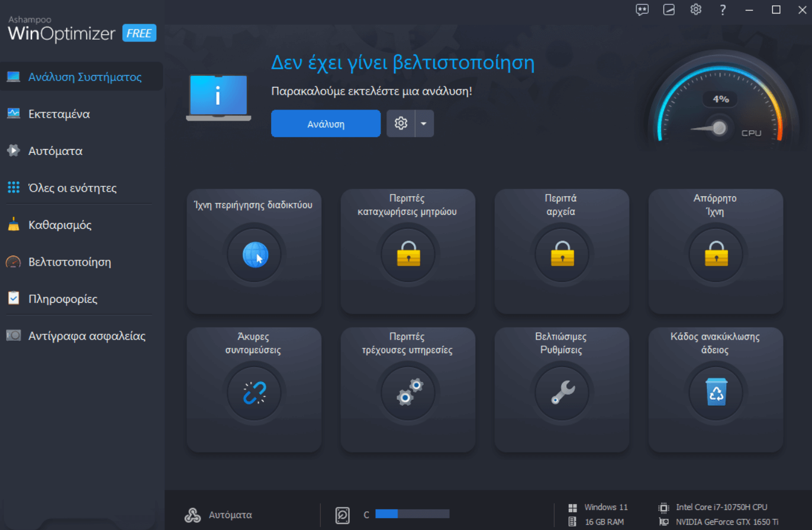Image resolution: width=812 pixels, height=530 pixels.
Task: Open analysis settings gear button
Action: pos(401,124)
